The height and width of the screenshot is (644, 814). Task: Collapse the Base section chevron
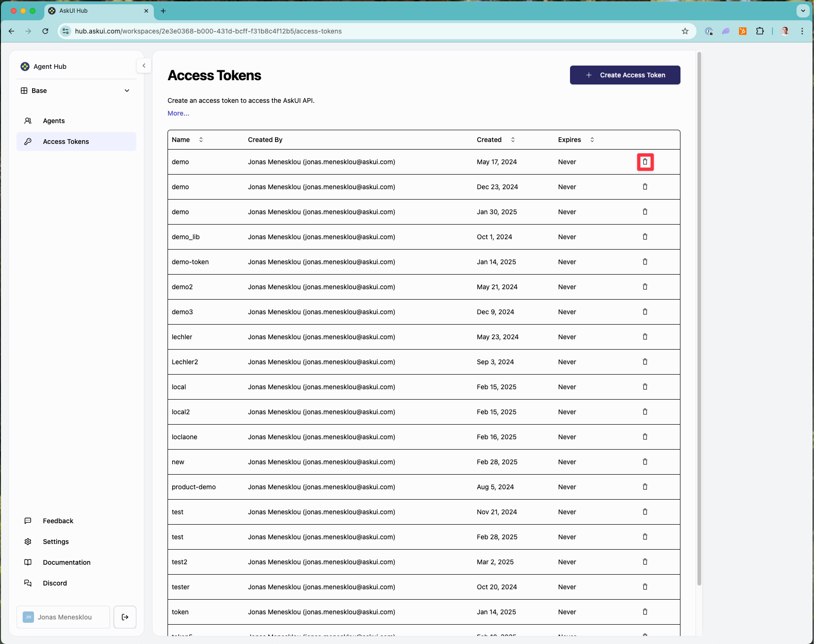point(127,90)
